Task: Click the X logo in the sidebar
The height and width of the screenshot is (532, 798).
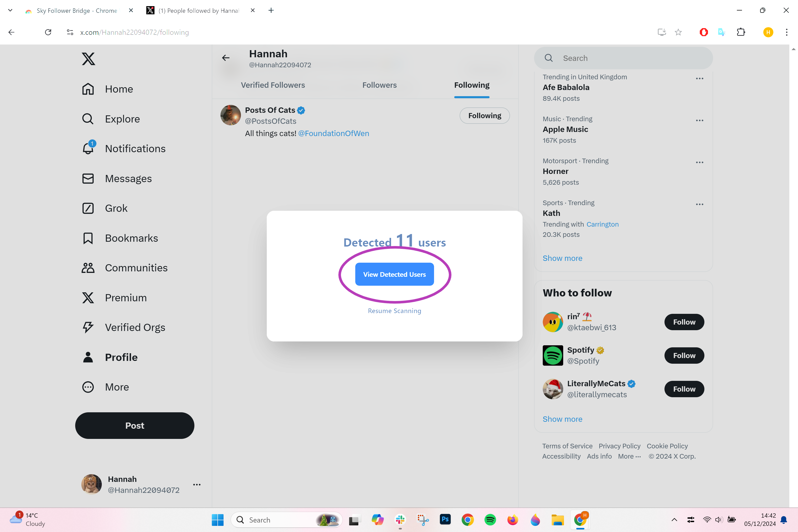Action: [88, 59]
